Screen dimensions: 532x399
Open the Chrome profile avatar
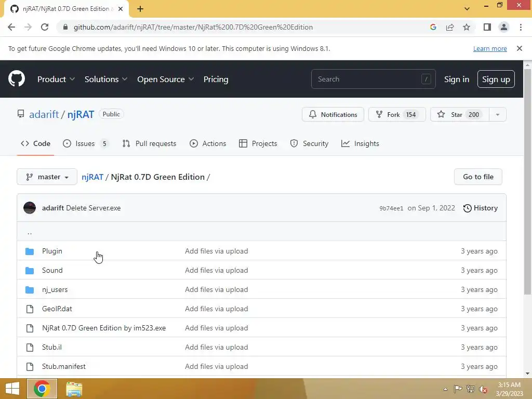click(504, 27)
